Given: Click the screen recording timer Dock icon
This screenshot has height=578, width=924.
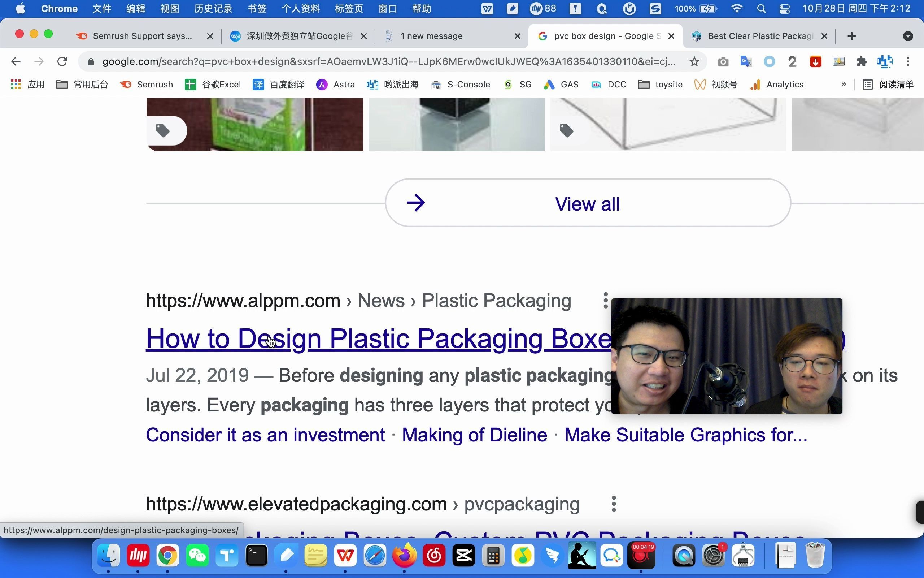Looking at the screenshot, I should click(x=641, y=555).
